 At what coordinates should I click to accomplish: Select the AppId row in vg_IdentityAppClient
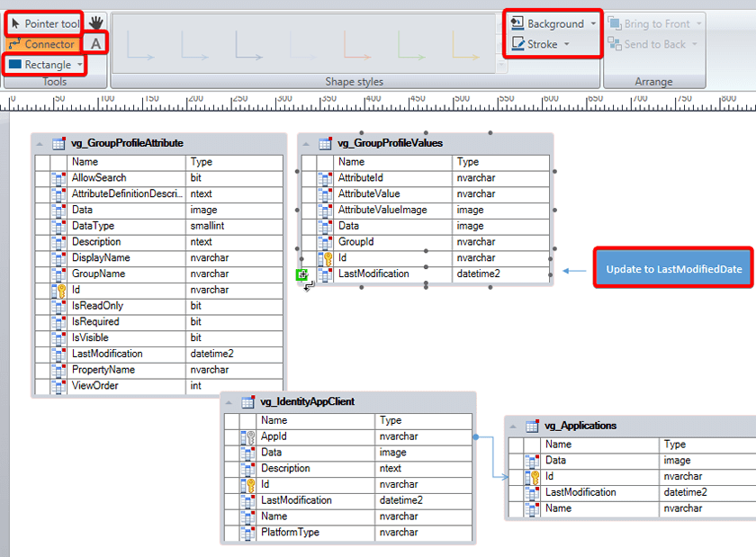click(x=315, y=436)
